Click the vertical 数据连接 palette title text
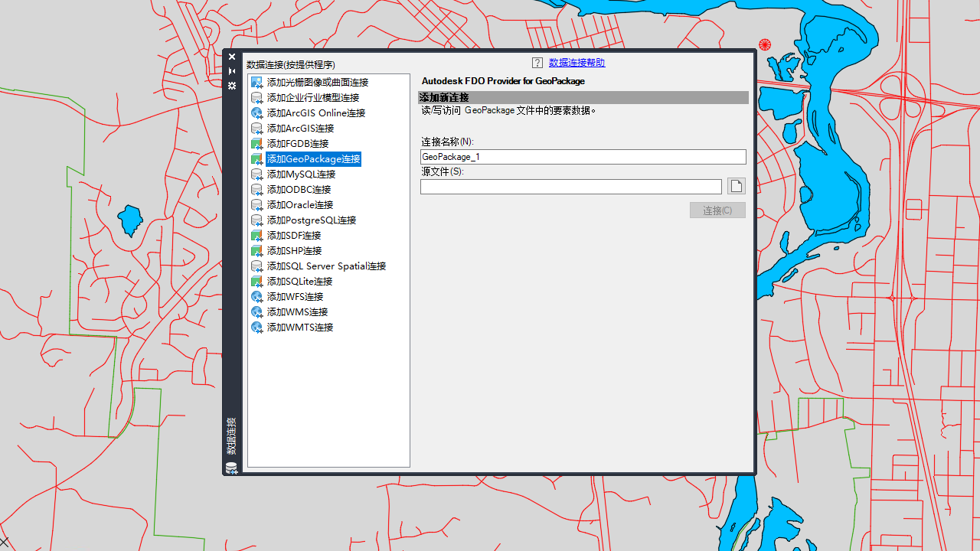 (x=231, y=436)
